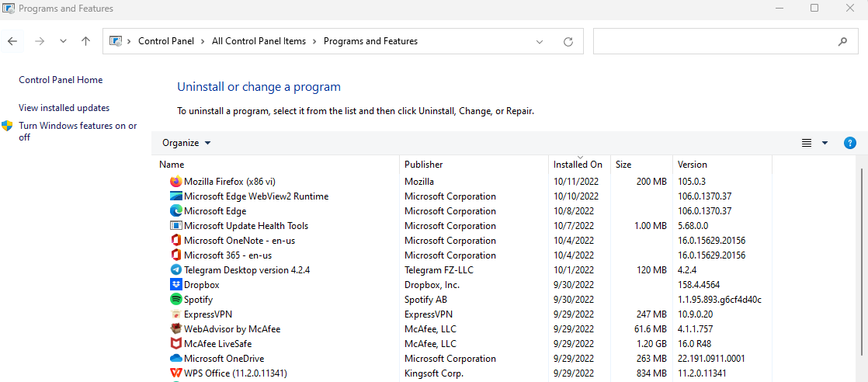The width and height of the screenshot is (868, 382).
Task: Sort list by Name column header
Action: coord(172,165)
